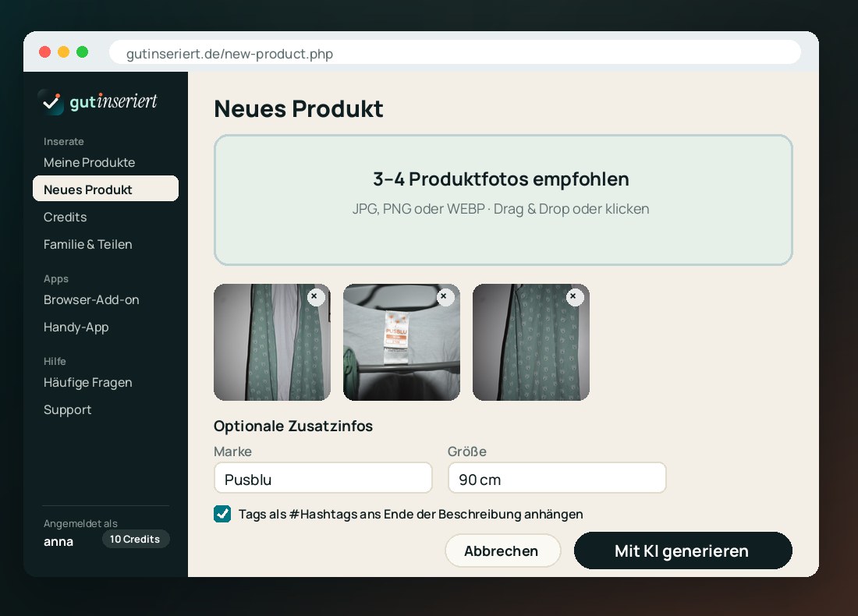This screenshot has height=616, width=858.
Task: Click the Abbrechen button
Action: [502, 551]
